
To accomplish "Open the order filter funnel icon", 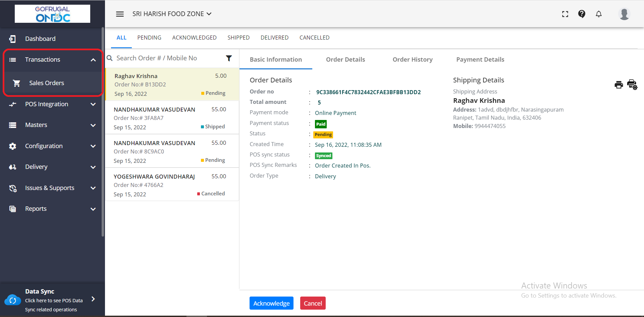I will click(229, 58).
